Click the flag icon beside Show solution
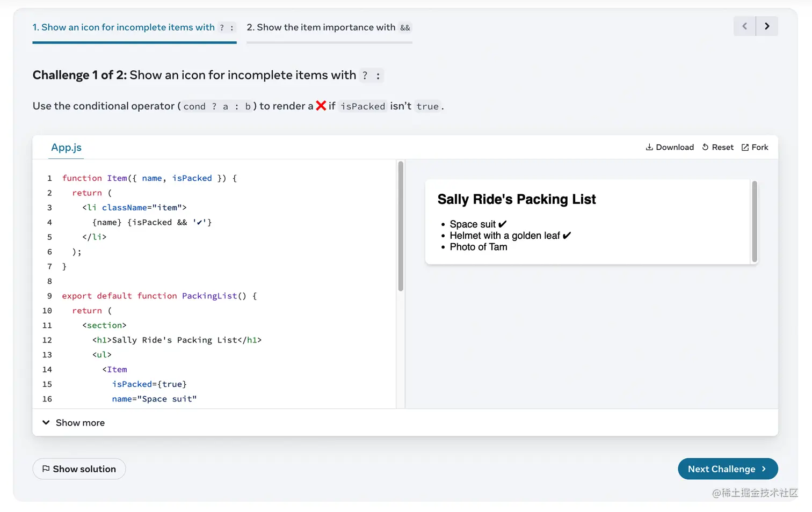 click(x=46, y=469)
